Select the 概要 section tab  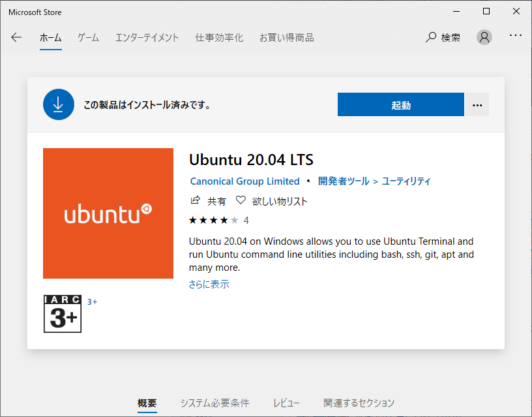click(147, 403)
